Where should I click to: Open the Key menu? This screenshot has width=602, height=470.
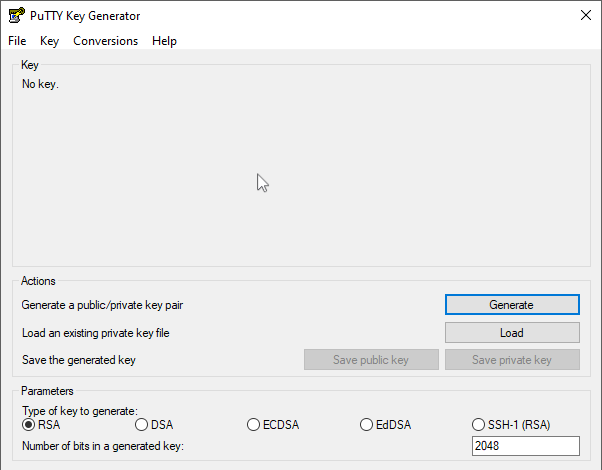[50, 41]
